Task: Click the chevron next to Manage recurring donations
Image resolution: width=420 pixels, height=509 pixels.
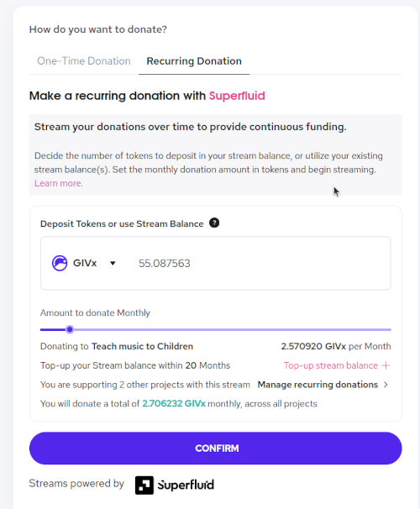Action: click(x=386, y=385)
